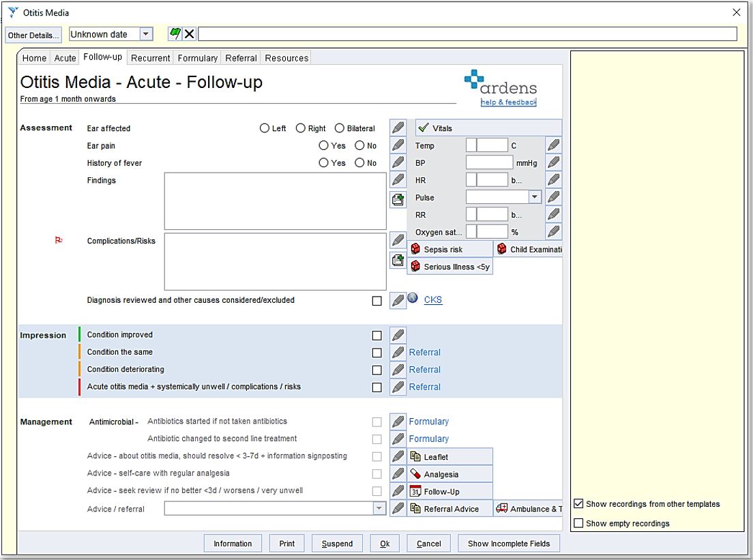This screenshot has height=560, width=753.
Task: Click Formulary link beside Antibiotic changed row
Action: pos(429,439)
